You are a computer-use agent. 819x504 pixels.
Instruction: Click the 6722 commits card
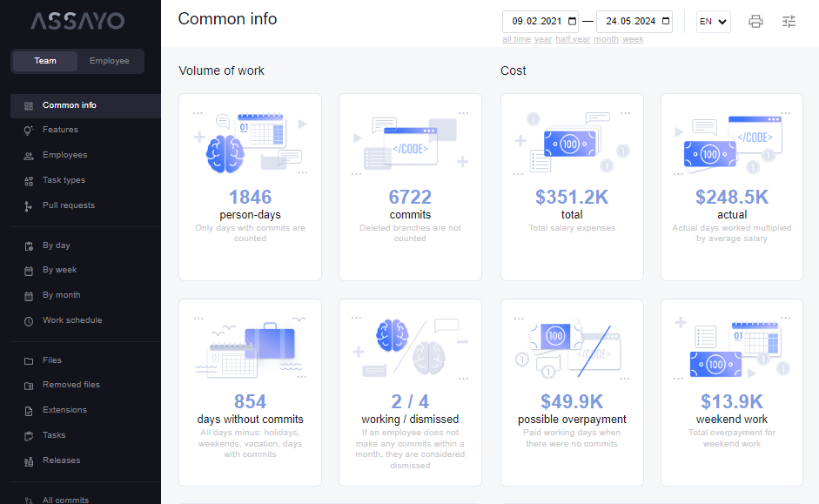[x=410, y=187]
